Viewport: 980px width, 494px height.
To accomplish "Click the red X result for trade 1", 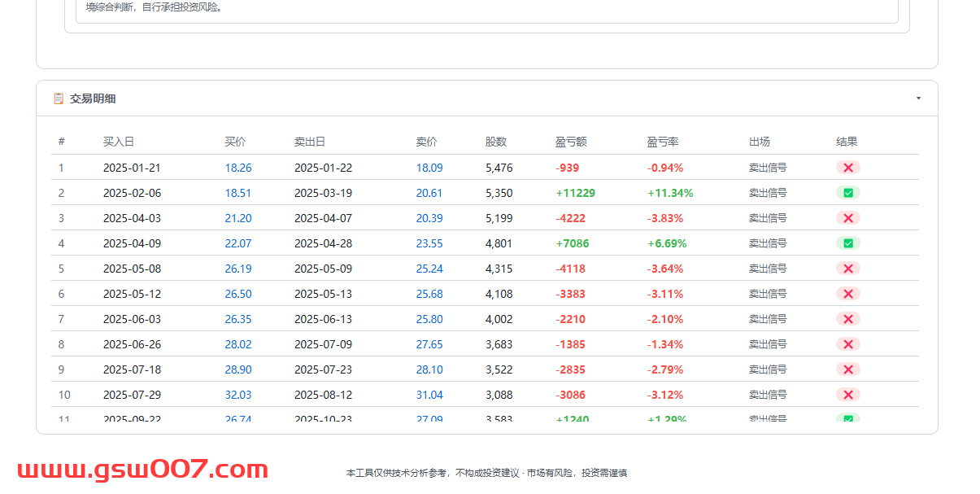I will coord(847,168).
